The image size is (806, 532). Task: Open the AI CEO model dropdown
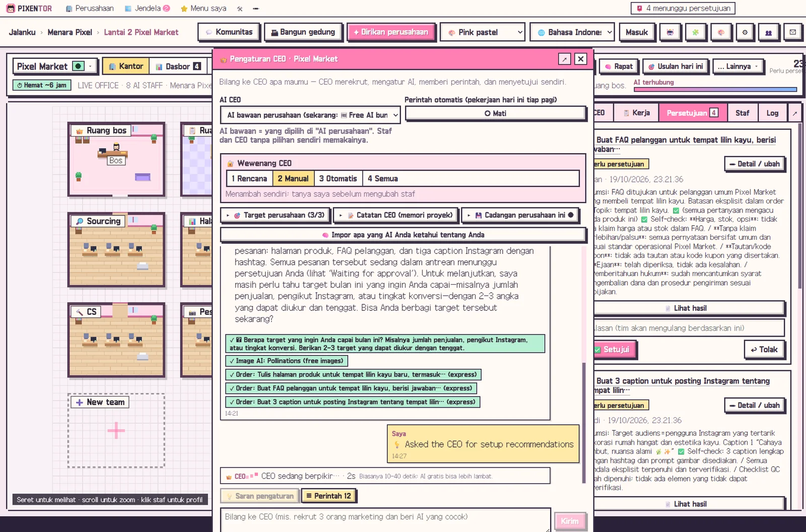310,115
